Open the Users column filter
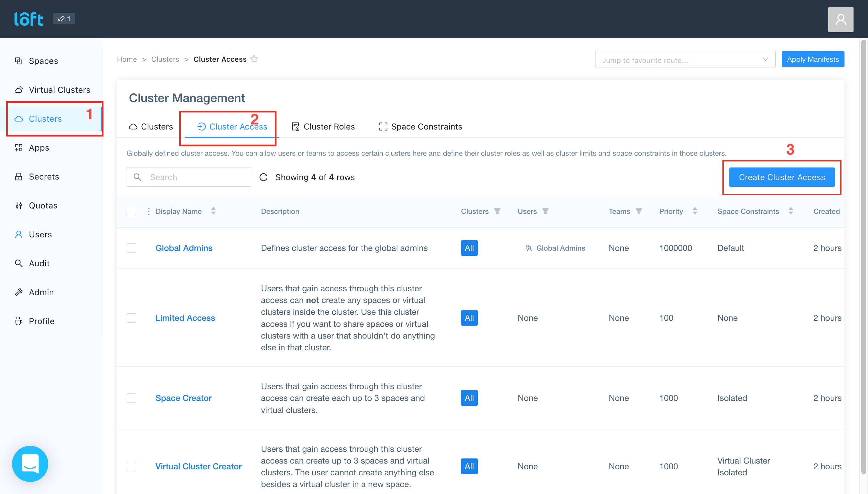868x494 pixels. pos(545,211)
